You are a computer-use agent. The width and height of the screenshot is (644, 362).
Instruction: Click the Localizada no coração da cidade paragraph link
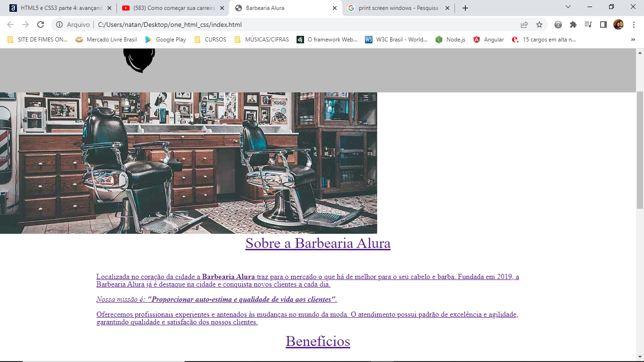[x=308, y=280]
